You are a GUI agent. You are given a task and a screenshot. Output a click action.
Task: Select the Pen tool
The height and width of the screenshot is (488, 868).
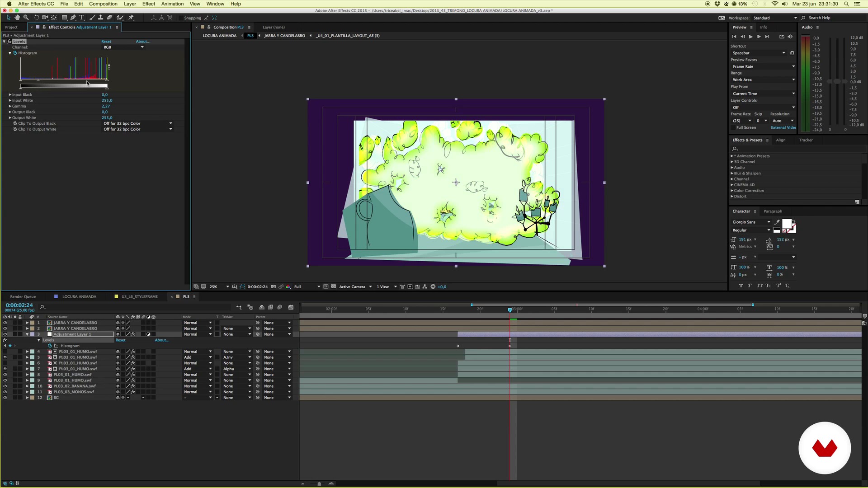coord(73,18)
